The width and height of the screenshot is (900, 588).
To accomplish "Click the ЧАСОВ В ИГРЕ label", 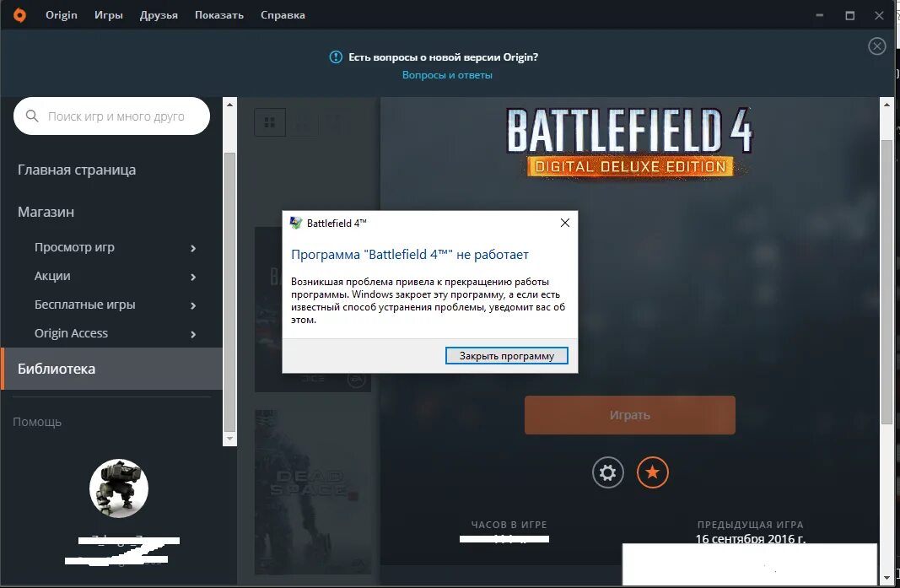I will click(x=509, y=524).
